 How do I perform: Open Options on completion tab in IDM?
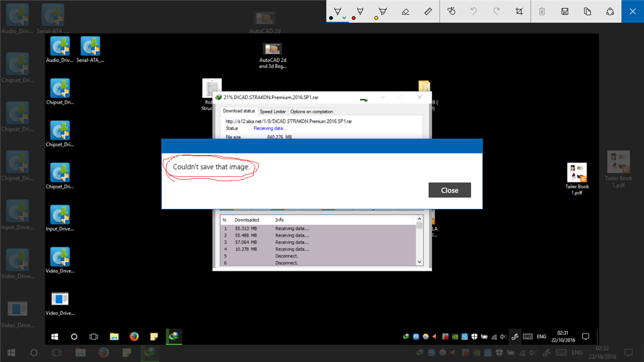click(x=312, y=111)
